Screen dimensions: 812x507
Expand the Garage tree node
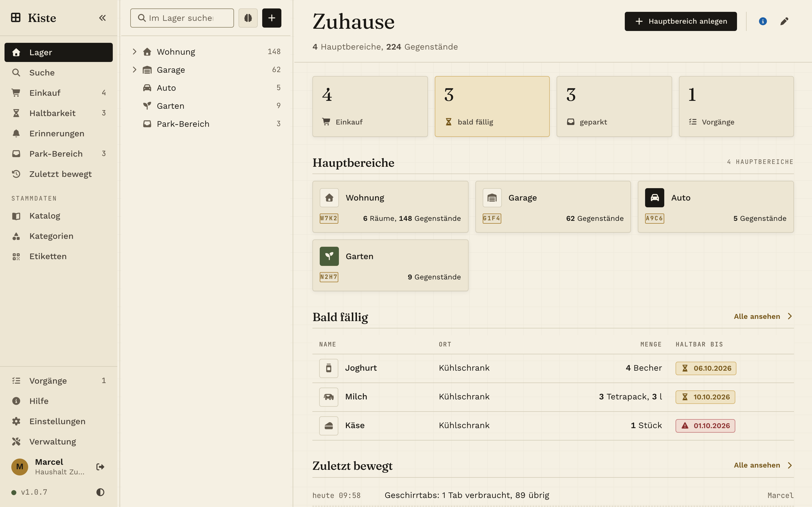[134, 70]
